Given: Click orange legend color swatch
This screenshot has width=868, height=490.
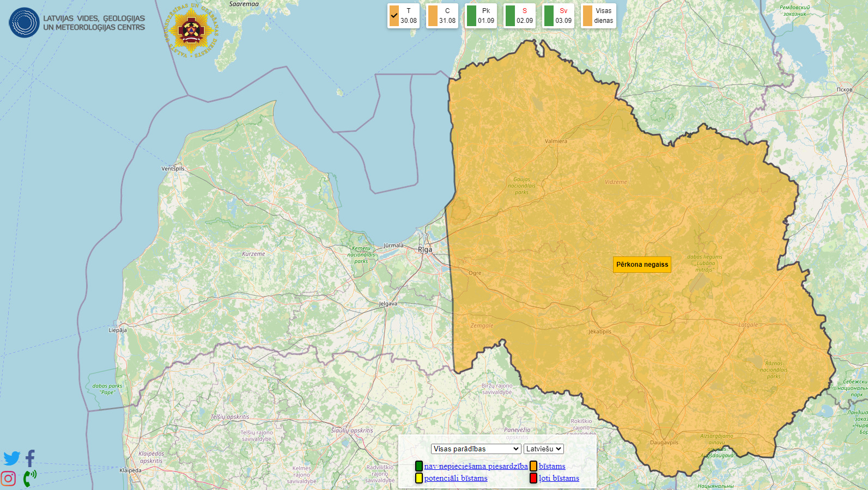Looking at the screenshot, I should tap(533, 466).
